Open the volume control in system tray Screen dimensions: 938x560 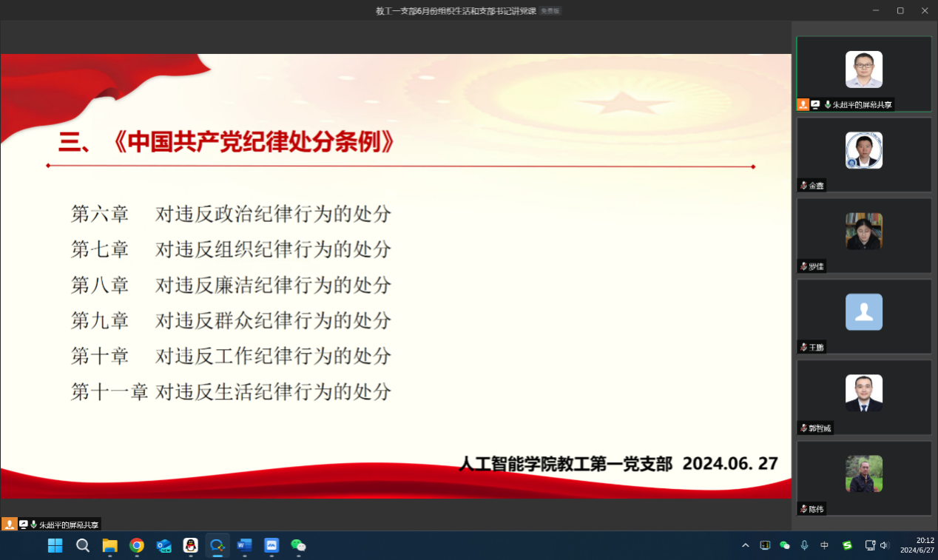point(885,545)
